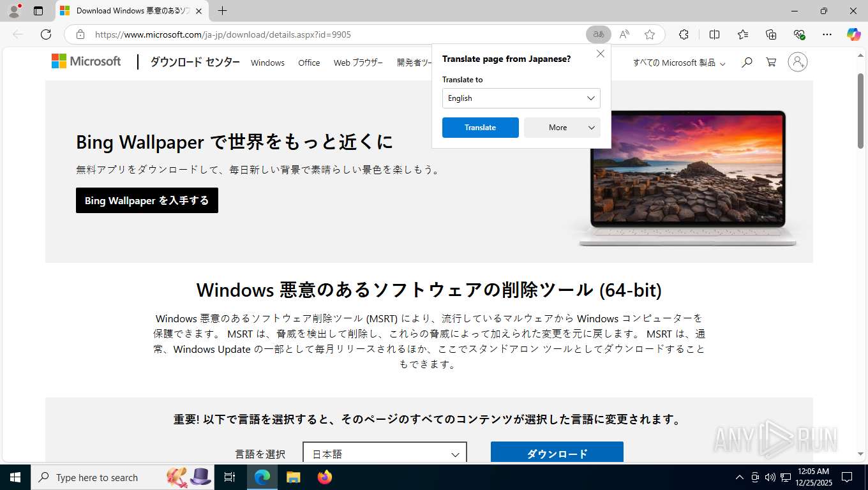This screenshot has height=490, width=868.
Task: Click the network tray icon
Action: (785, 477)
